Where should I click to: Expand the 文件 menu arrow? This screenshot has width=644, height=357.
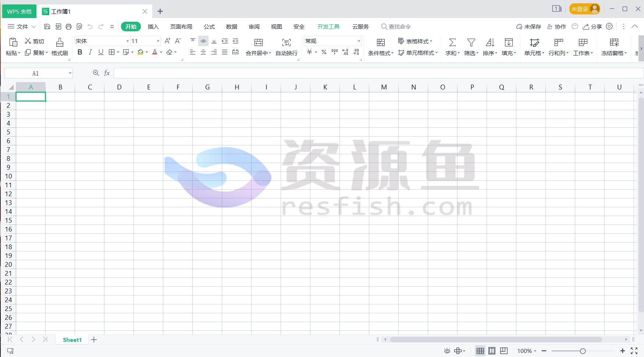click(x=33, y=26)
